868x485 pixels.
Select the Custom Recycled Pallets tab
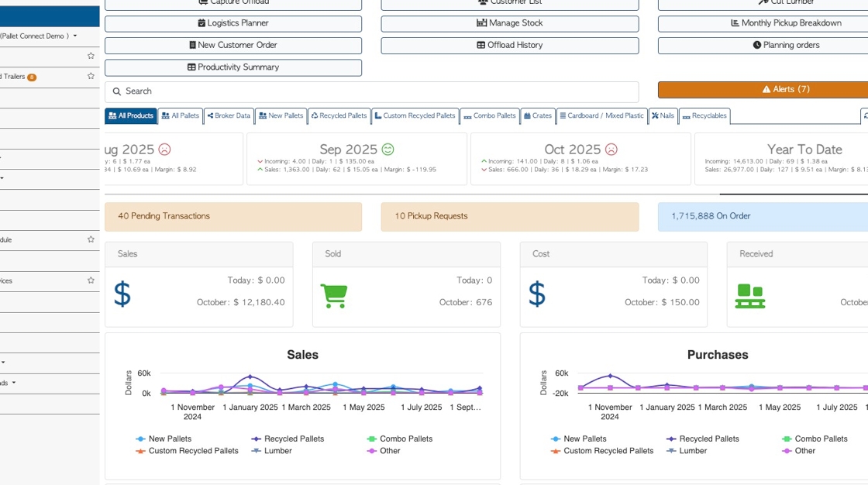(415, 115)
